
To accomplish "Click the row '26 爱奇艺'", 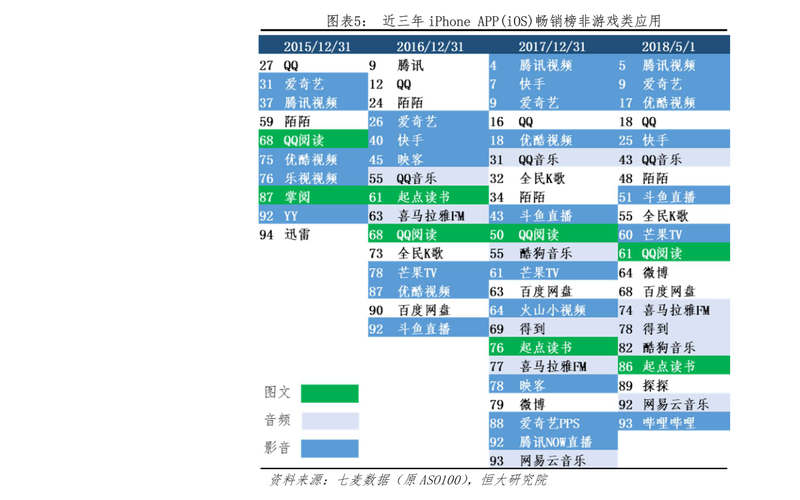I will 429,121.
